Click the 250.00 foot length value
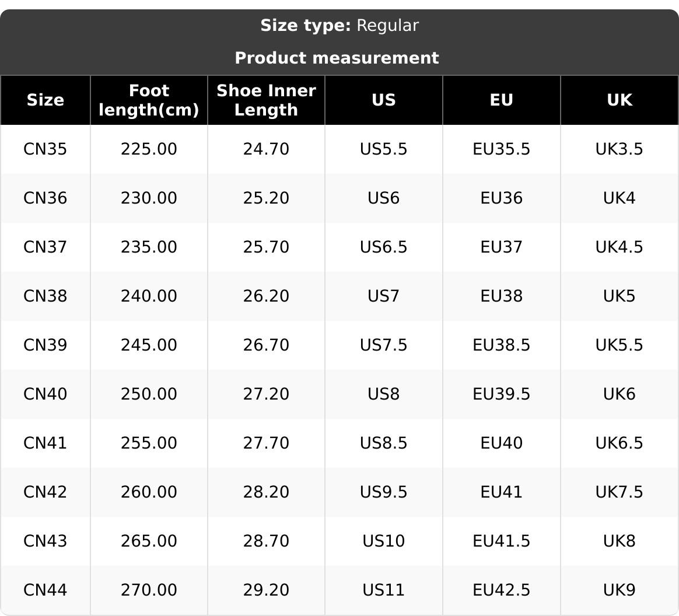The width and height of the screenshot is (679, 616). pyautogui.click(x=149, y=394)
